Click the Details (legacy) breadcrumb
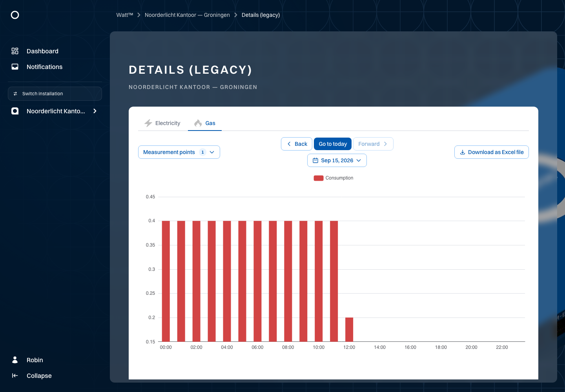 [x=261, y=15]
